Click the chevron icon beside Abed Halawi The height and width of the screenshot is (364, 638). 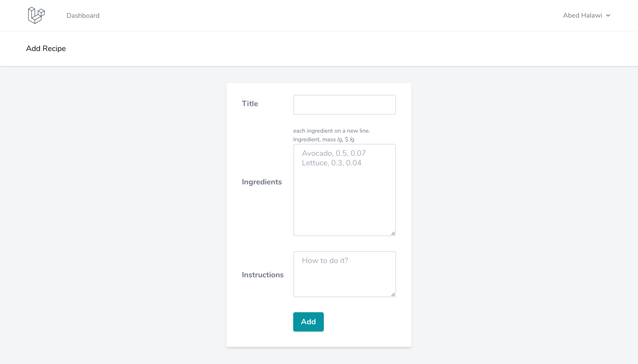[608, 15]
